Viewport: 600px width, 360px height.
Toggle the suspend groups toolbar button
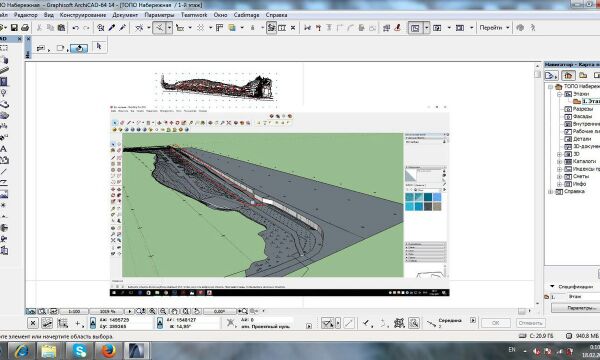pyautogui.click(x=271, y=28)
